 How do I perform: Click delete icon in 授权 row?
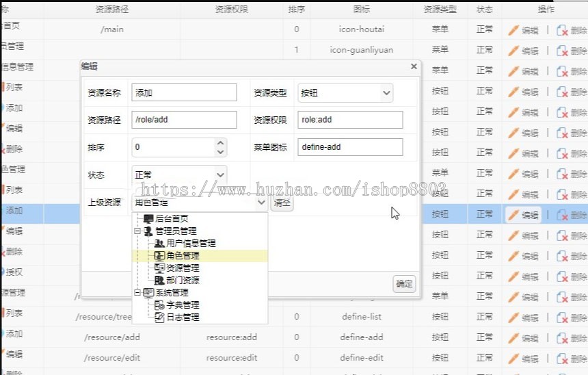[562, 276]
